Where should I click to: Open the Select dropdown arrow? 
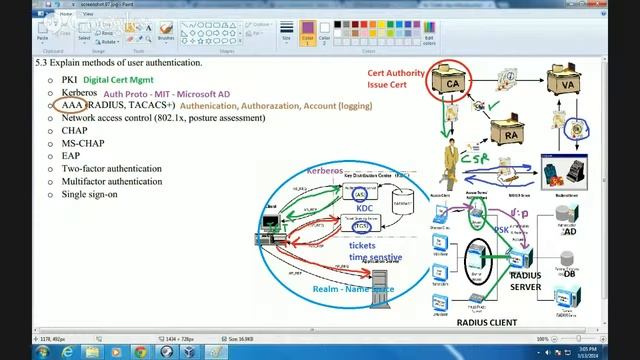point(84,43)
